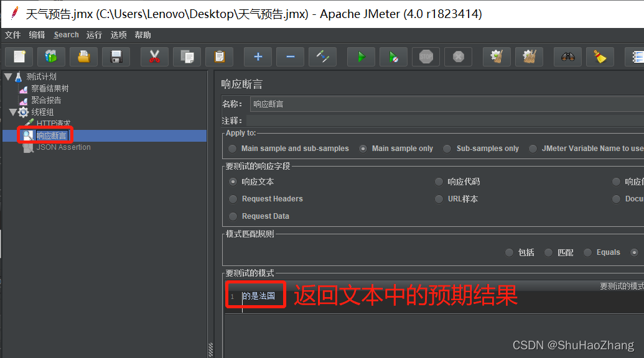This screenshot has width=644, height=358.
Task: Open the 编辑 menu
Action: point(37,35)
